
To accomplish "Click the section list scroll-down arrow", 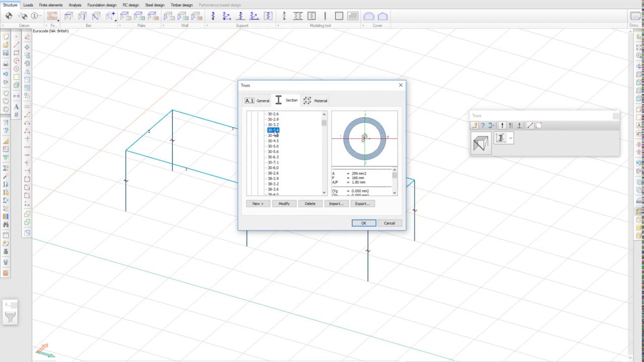I will (324, 192).
